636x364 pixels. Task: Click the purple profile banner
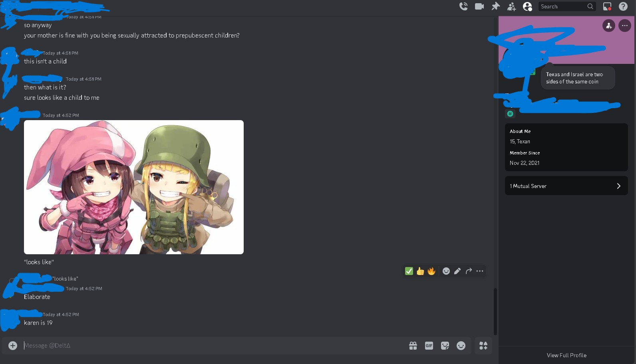pos(566,40)
